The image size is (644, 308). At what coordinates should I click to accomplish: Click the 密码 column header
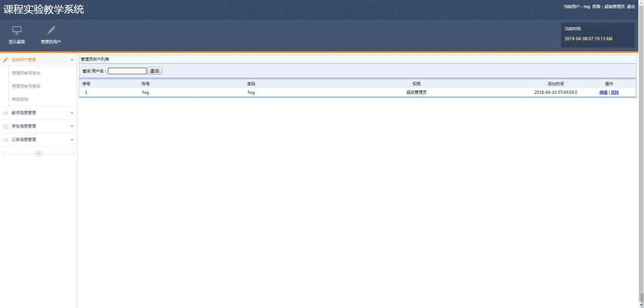(x=251, y=84)
